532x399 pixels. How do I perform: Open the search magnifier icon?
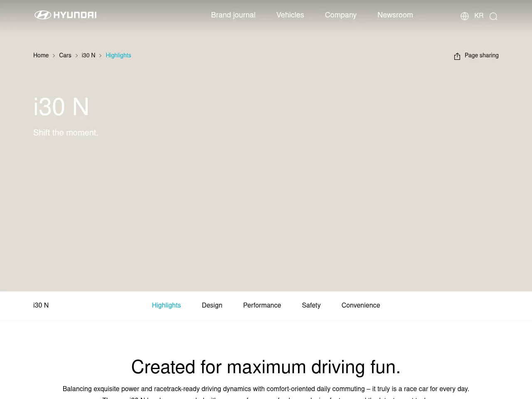tap(493, 16)
